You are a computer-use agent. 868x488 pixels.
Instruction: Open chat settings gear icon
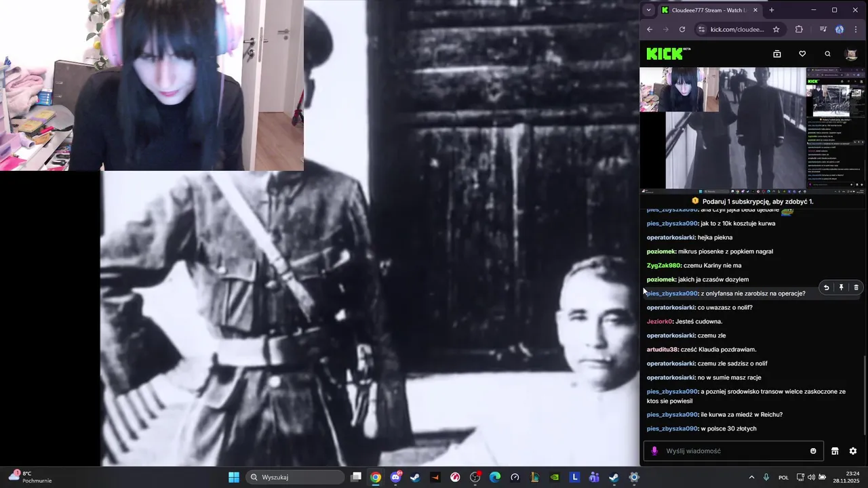853,451
